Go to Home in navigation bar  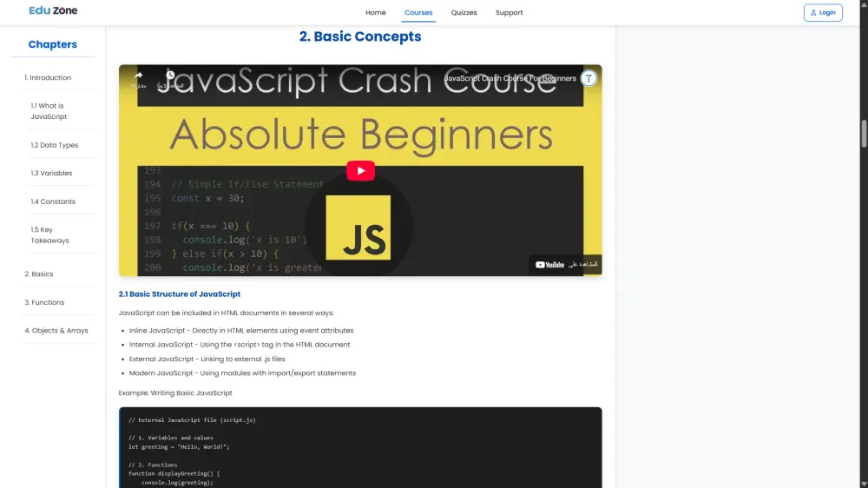[x=375, y=12]
